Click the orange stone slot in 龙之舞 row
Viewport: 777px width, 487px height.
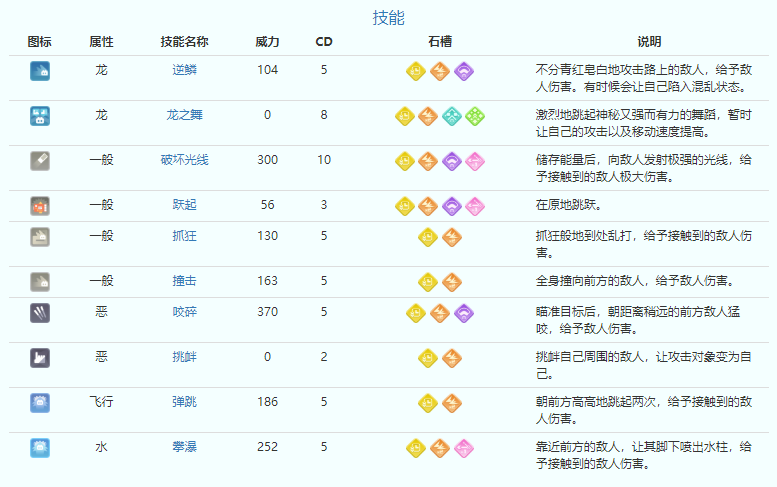pos(428,116)
